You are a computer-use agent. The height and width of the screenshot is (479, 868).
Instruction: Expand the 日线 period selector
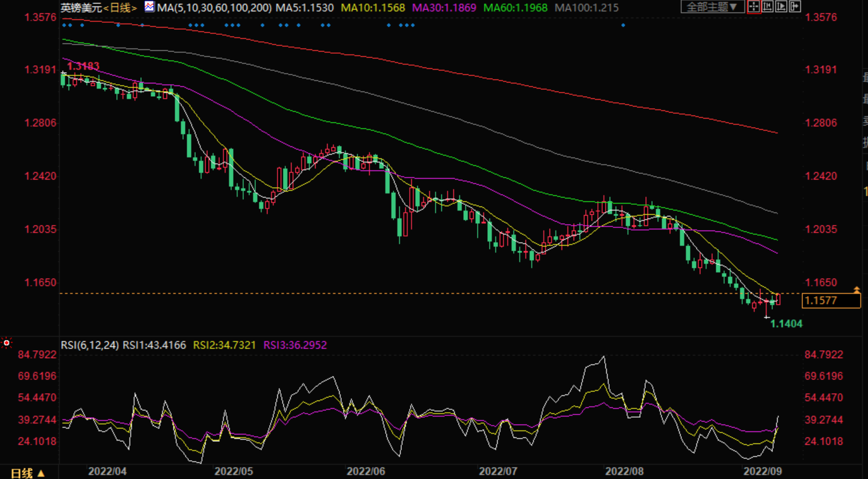[x=27, y=473]
